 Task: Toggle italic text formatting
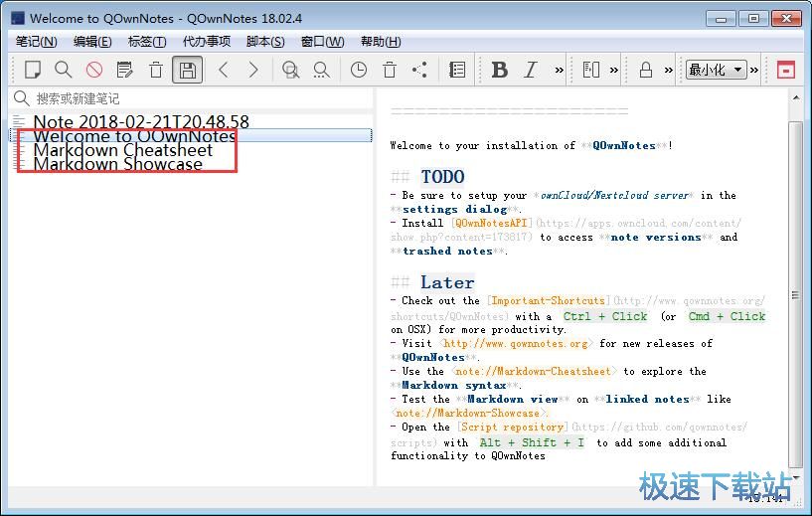pos(531,70)
